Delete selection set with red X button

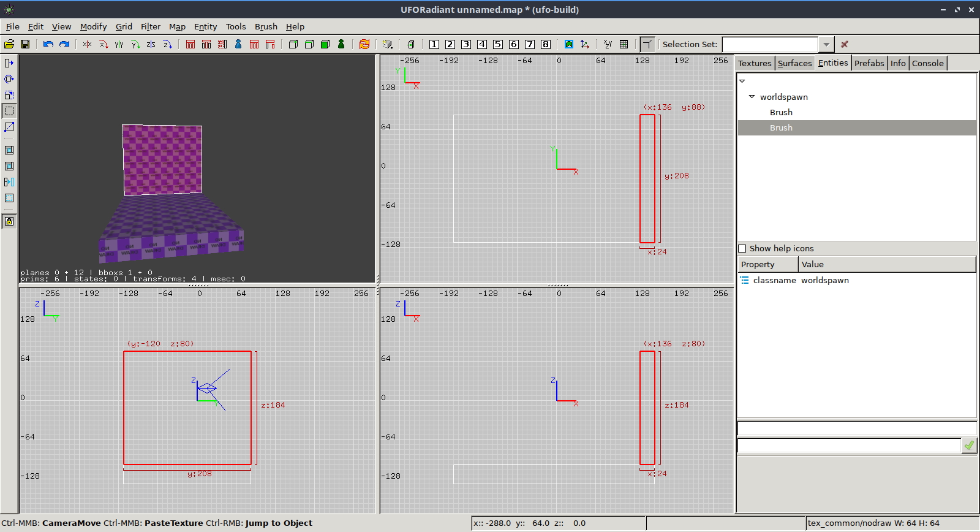845,44
